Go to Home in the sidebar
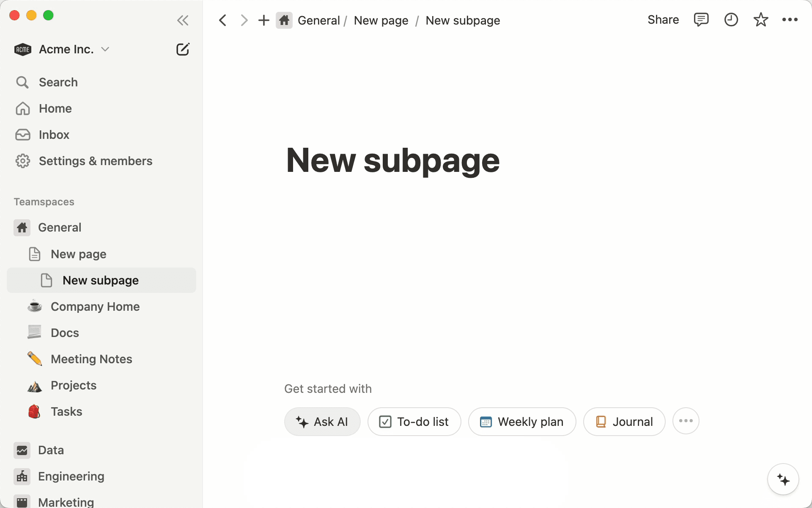 click(x=101, y=108)
